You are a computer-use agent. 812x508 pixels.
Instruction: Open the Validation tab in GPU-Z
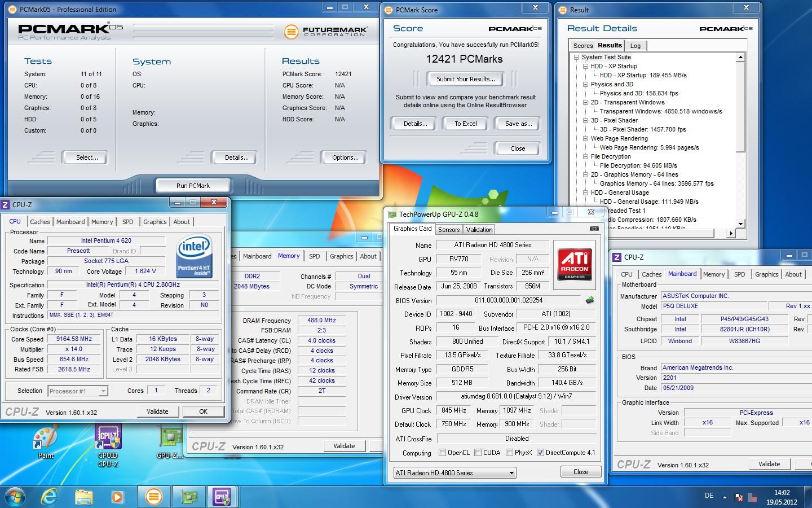(479, 230)
